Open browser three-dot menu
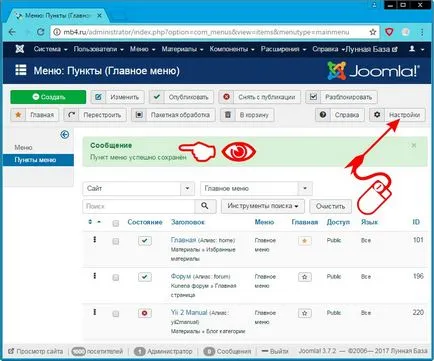434x361 pixels. pyautogui.click(x=422, y=32)
